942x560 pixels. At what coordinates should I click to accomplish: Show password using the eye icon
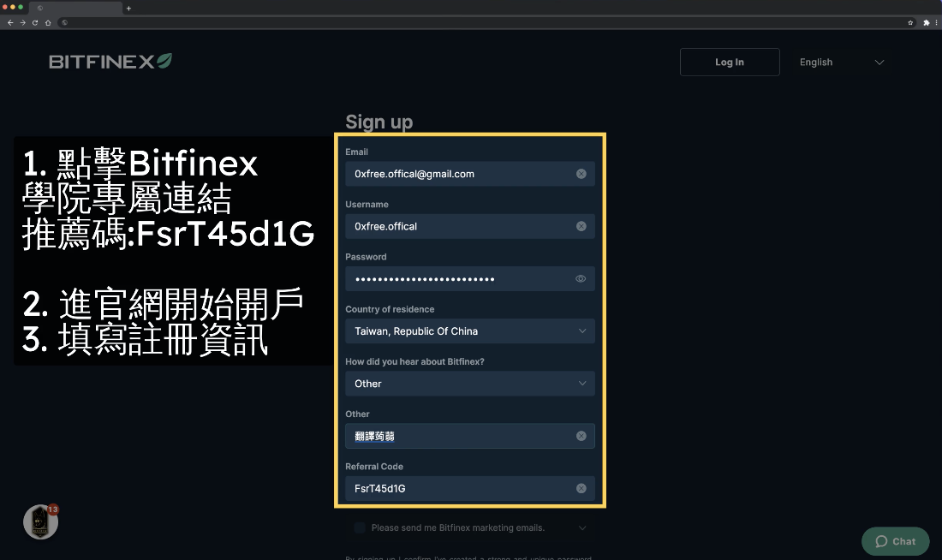point(581,279)
